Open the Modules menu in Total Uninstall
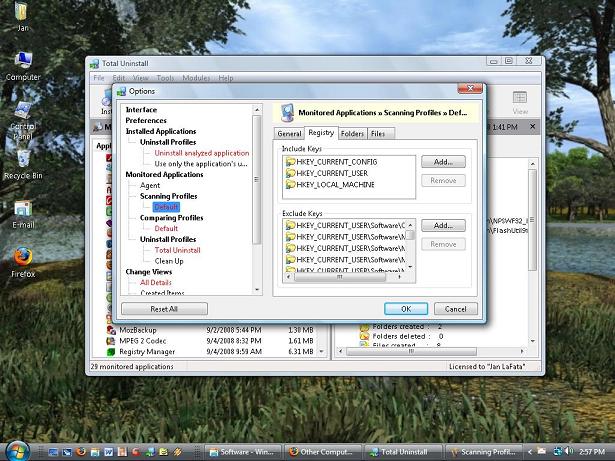 196,78
